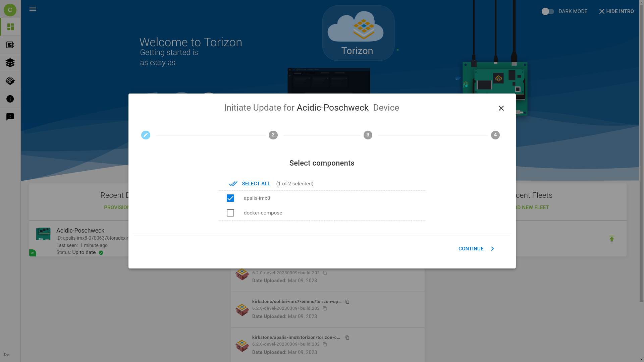Screen dimensions: 644x362
Task: Click the upload arrow icon in Fleets
Action: click(612, 239)
